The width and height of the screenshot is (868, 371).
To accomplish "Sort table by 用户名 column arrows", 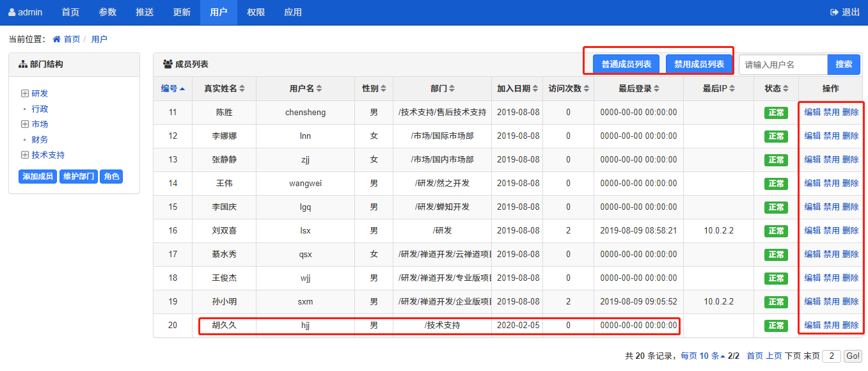I will (x=319, y=89).
